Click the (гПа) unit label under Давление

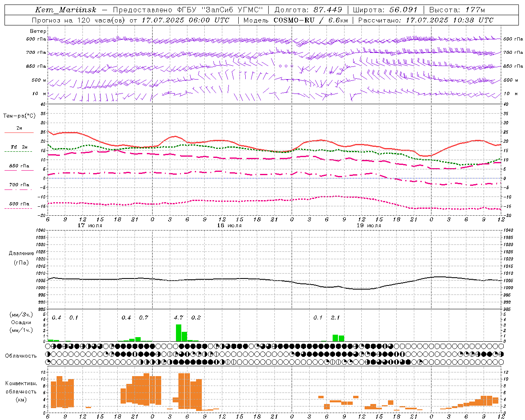[21, 262]
